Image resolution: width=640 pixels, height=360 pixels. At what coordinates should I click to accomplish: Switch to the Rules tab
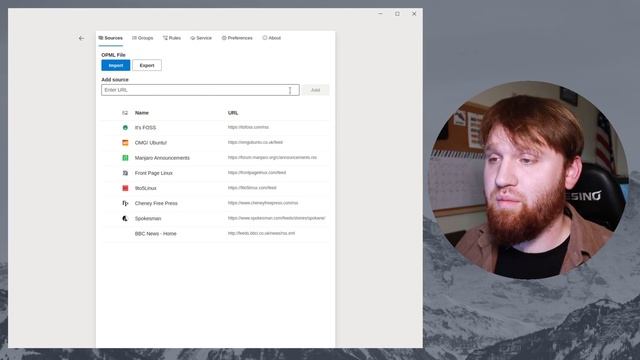(172, 38)
